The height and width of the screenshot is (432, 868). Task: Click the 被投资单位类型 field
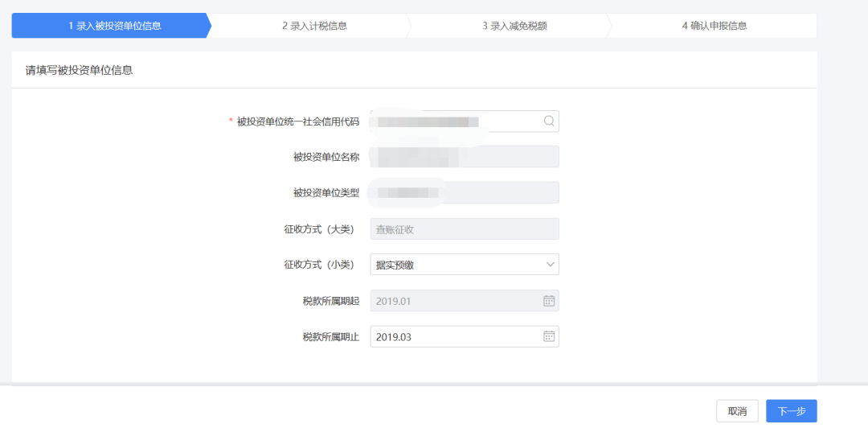pyautogui.click(x=465, y=193)
